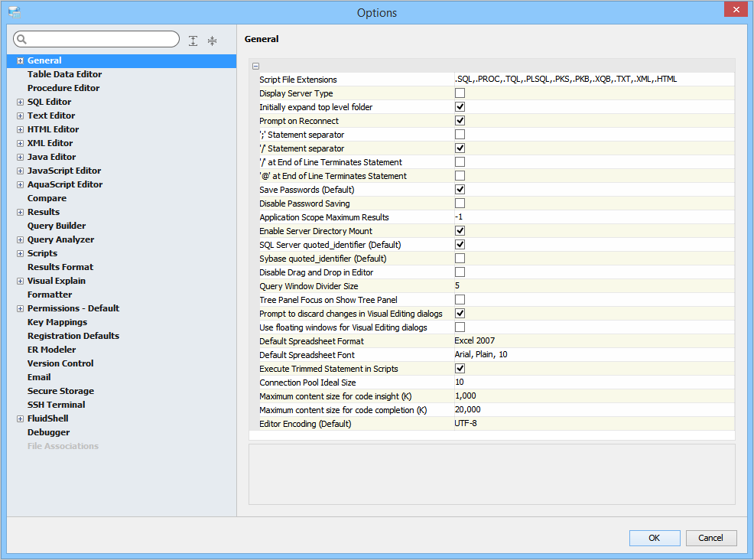Collapse the property group minus icon
The width and height of the screenshot is (754, 560).
pos(256,67)
